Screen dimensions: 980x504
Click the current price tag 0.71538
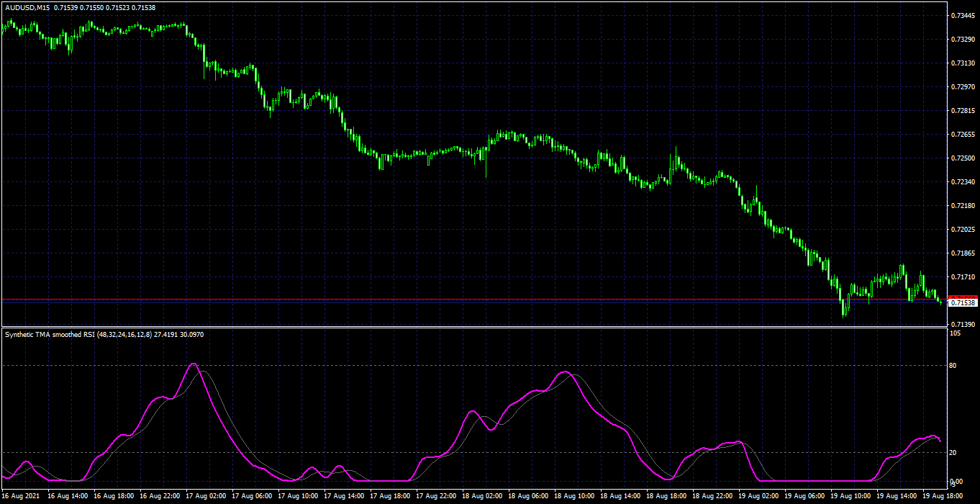963,303
